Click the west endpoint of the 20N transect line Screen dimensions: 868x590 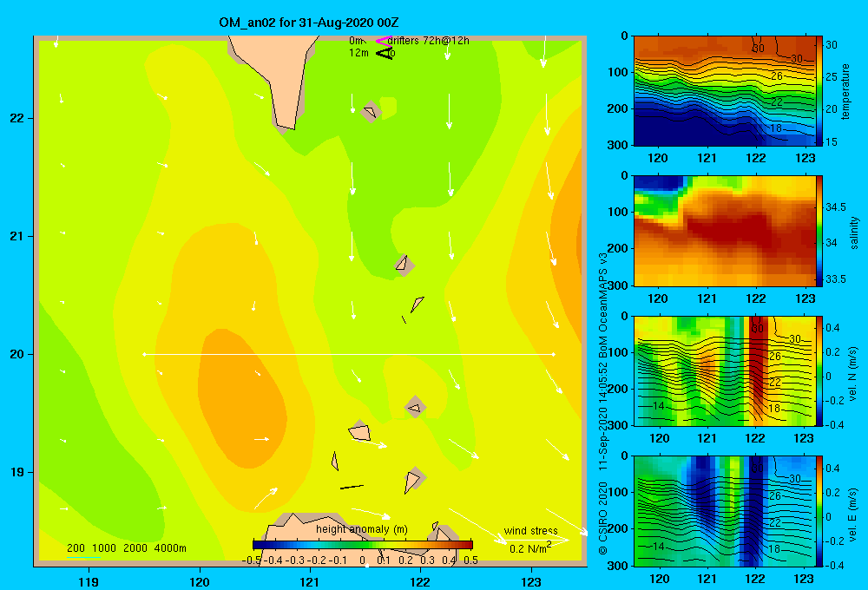coord(144,354)
